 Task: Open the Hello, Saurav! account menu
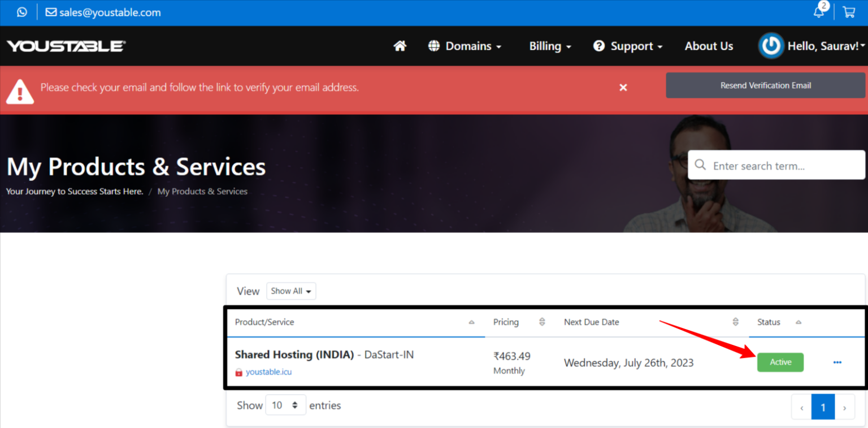click(827, 46)
